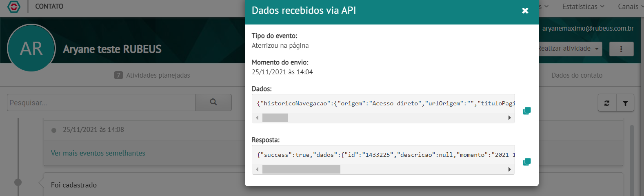This screenshot has height=196, width=644.
Task: Click the Resposta horizontal scrollbar thumb
Action: click(x=301, y=169)
